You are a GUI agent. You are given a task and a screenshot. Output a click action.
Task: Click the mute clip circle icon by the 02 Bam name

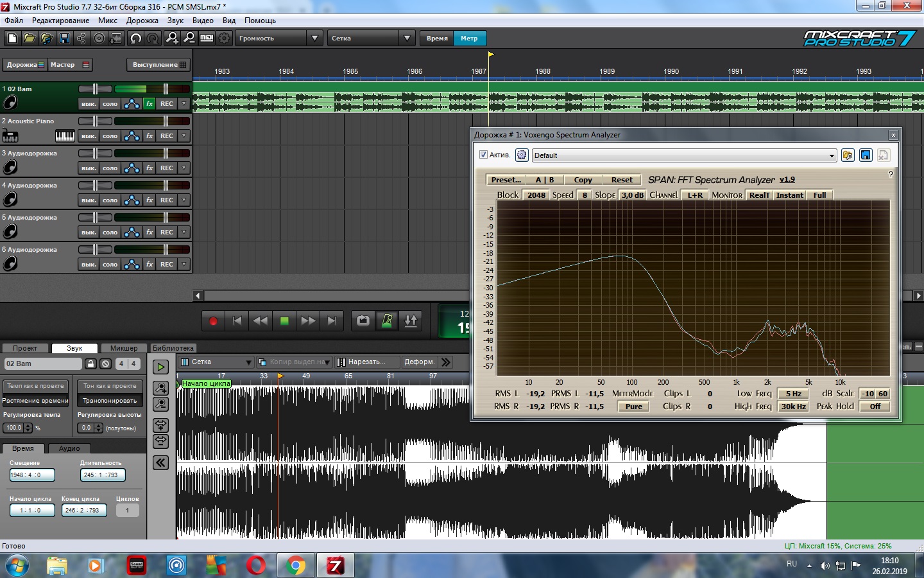[x=106, y=363]
